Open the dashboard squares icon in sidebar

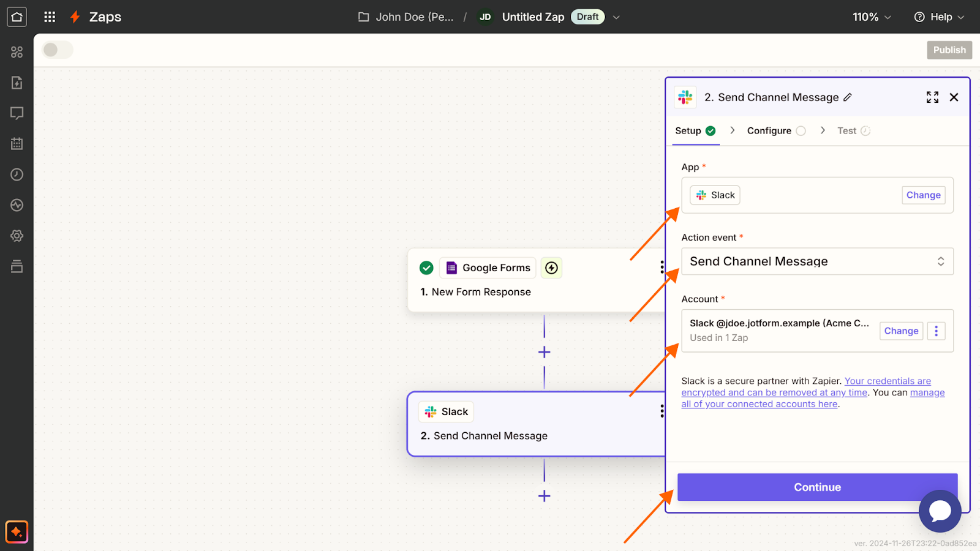click(17, 52)
